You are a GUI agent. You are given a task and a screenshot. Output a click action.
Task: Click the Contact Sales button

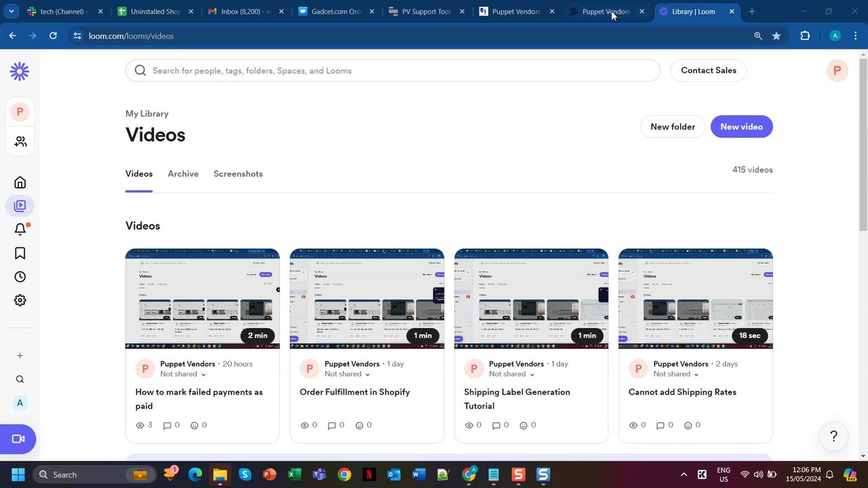tap(709, 70)
